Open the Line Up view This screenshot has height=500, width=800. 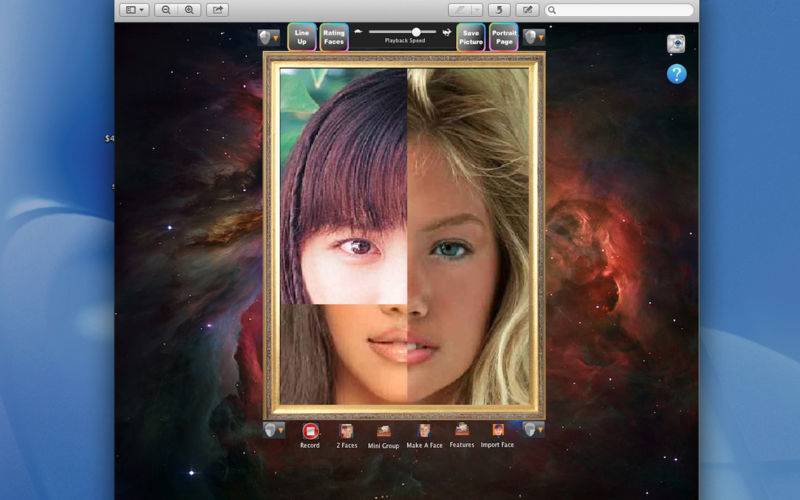tap(302, 37)
